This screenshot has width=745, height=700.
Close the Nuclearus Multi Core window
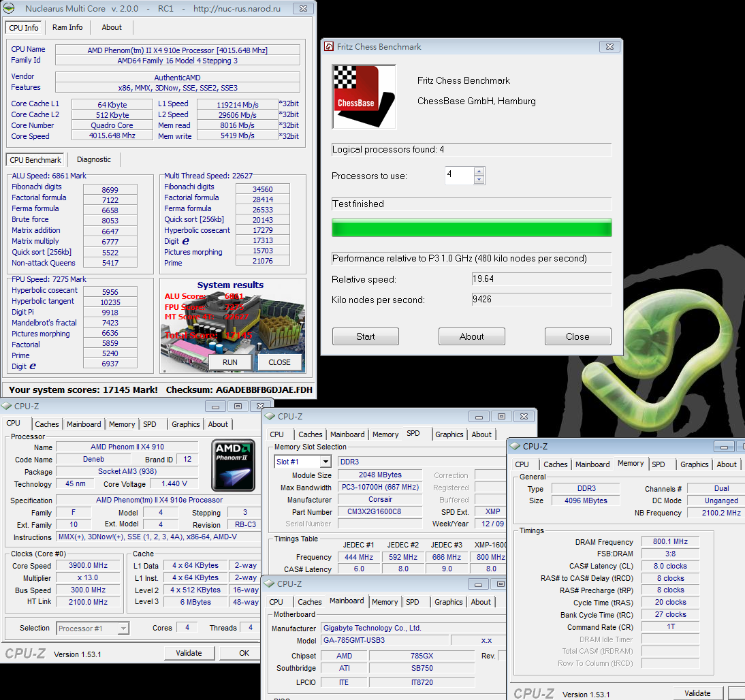click(303, 9)
